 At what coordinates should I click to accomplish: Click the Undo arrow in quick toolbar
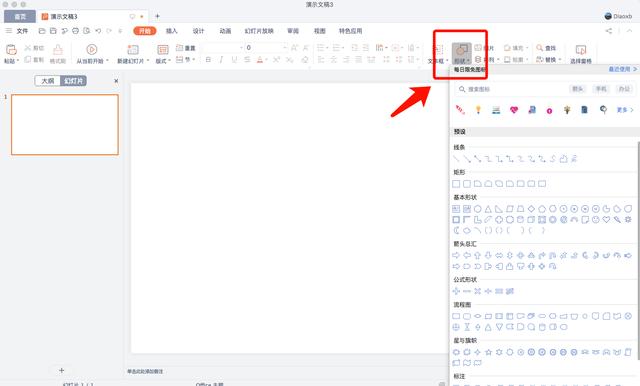tap(98, 31)
